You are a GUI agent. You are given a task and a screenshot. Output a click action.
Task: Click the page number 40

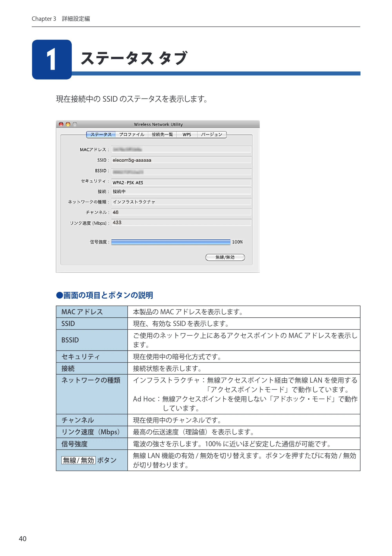[x=23, y=539]
